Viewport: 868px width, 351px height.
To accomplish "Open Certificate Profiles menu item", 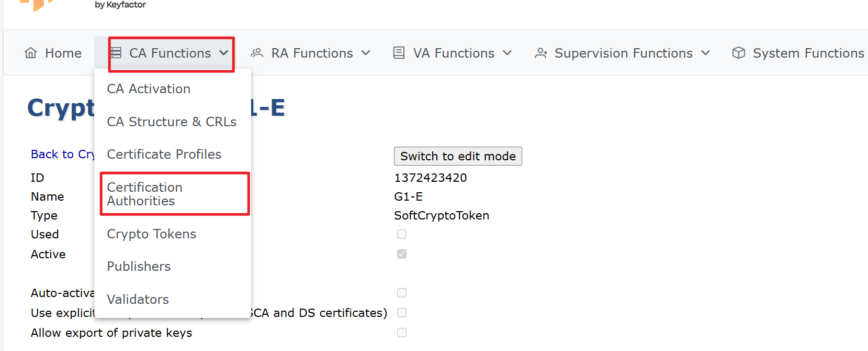I will [x=164, y=155].
